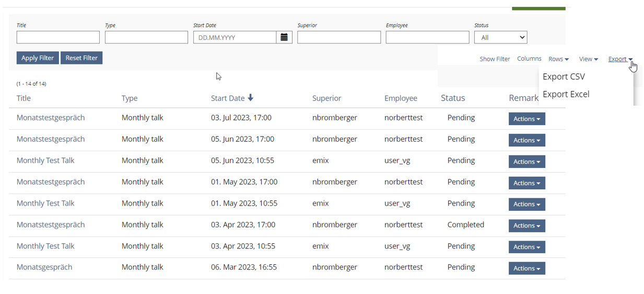The width and height of the screenshot is (644, 294).
Task: Open the Status filter dropdown
Action: 500,37
